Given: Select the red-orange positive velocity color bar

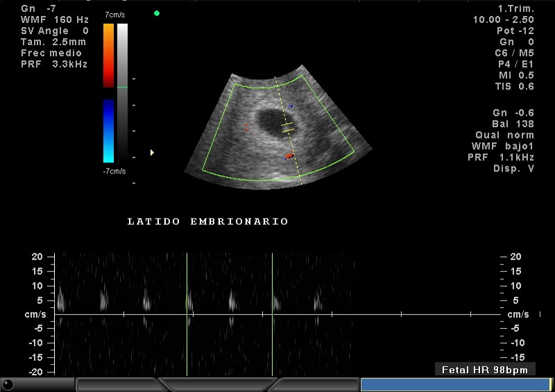Looking at the screenshot, I should (108, 56).
